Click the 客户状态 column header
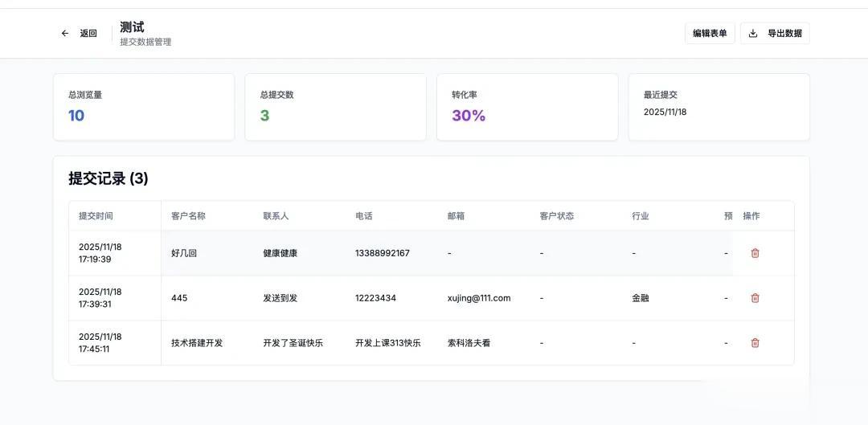Viewport: 868px width, 425px height. (x=556, y=216)
